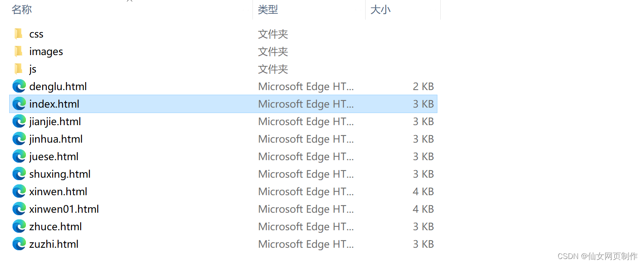Click the Edge icon next to jianjie.html

[18, 121]
